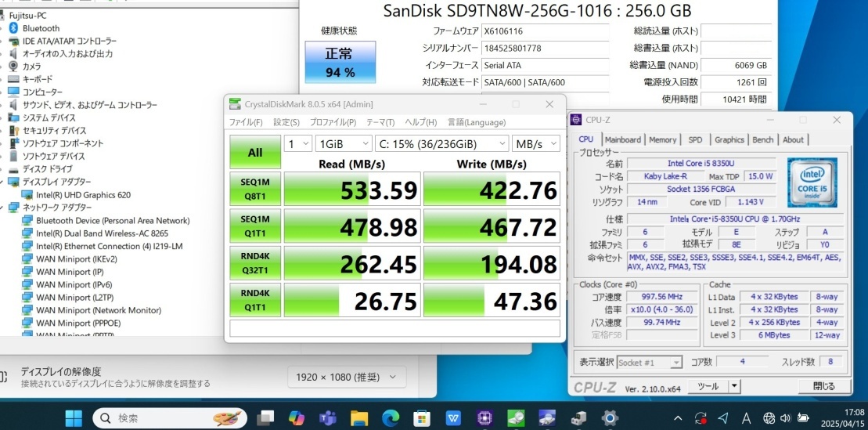Open the 言語(Language) menu
The height and width of the screenshot is (430, 868).
476,122
